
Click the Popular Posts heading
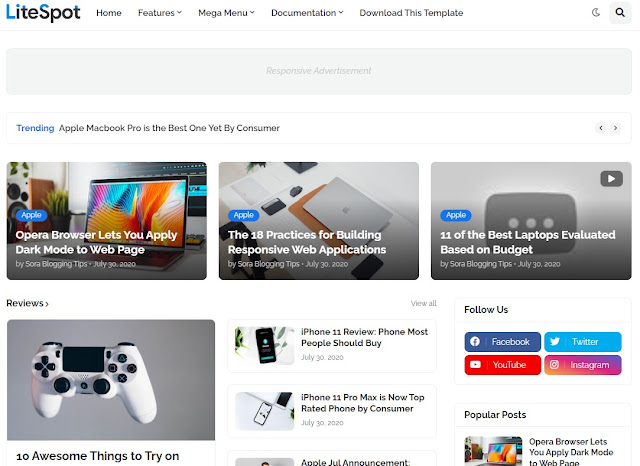coord(495,415)
